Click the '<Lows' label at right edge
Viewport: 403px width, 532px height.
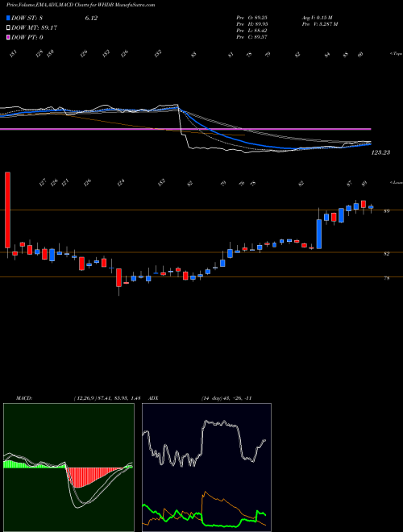point(396,182)
